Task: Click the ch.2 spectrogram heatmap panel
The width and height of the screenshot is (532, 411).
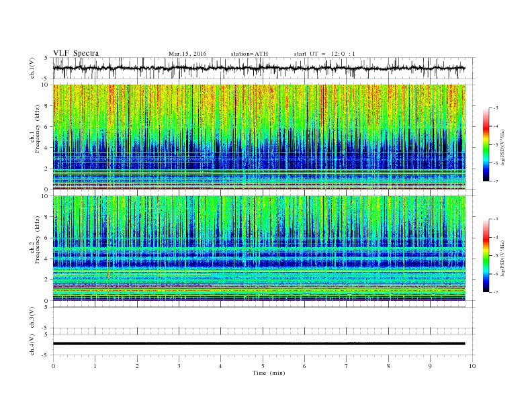Action: (x=259, y=248)
